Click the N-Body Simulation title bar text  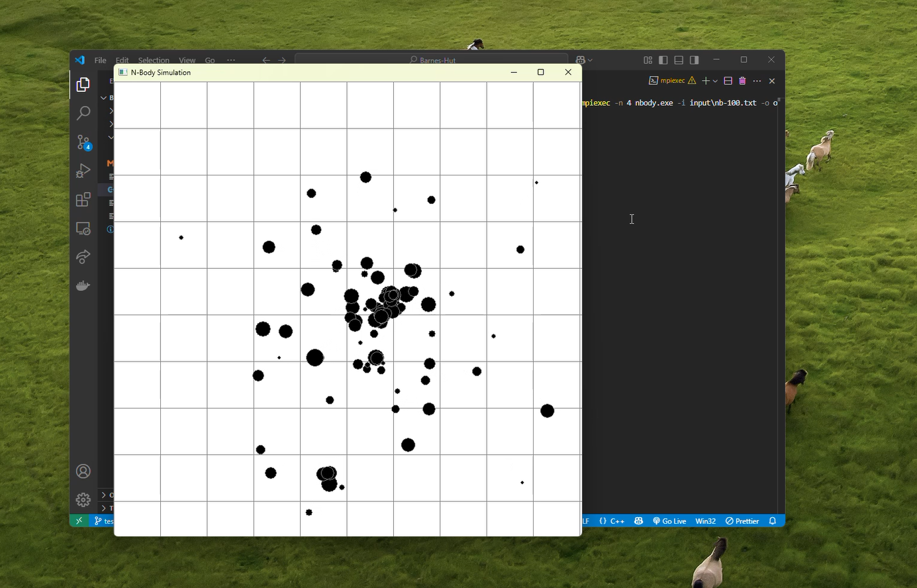tap(161, 73)
